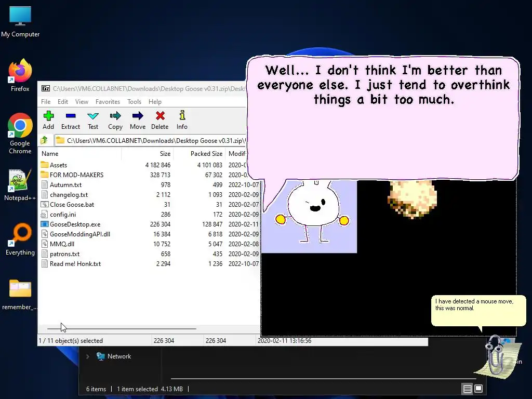Screen dimensions: 532x399
Task: Click status bar date 2020-02-11 13:16:56
Action: (284, 341)
